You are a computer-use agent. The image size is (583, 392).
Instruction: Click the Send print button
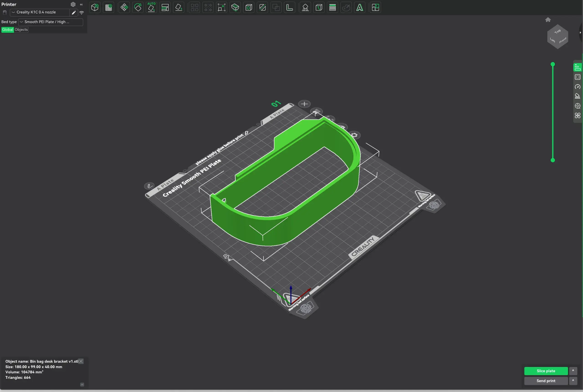(546, 381)
